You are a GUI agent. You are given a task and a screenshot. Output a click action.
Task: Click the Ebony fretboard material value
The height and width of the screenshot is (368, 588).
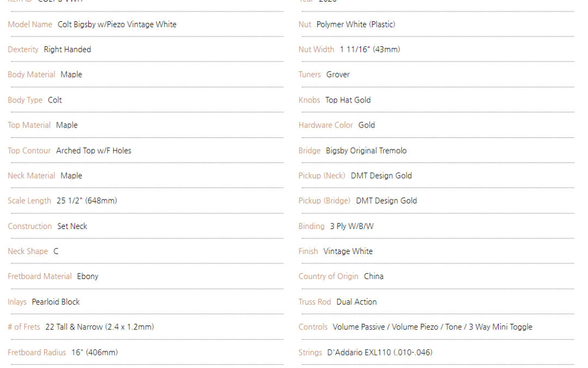88,276
